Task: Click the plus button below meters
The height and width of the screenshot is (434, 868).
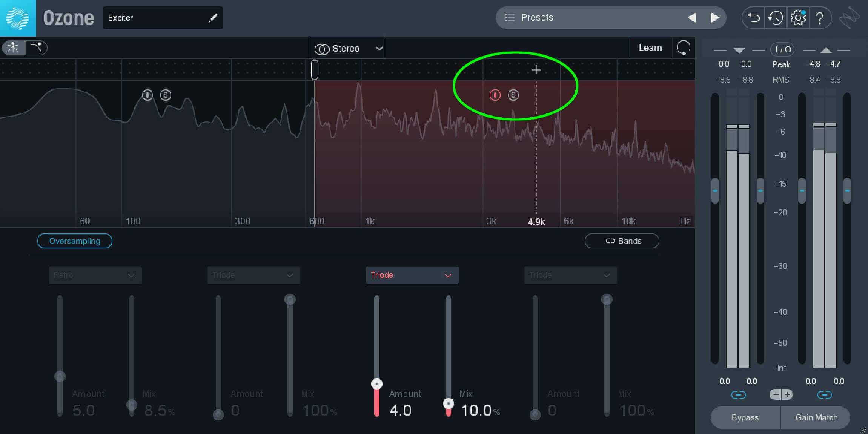Action: tap(787, 395)
